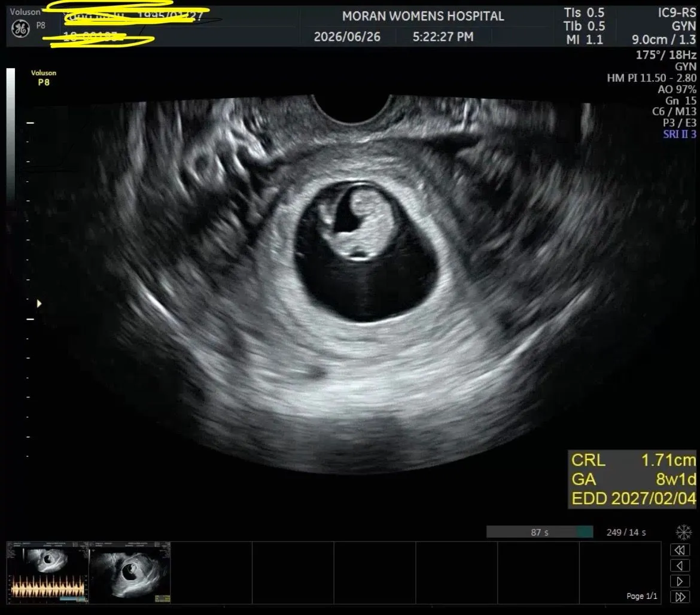The width and height of the screenshot is (700, 615).
Task: Select the CRL 1.71cm measurement result
Action: (x=633, y=460)
